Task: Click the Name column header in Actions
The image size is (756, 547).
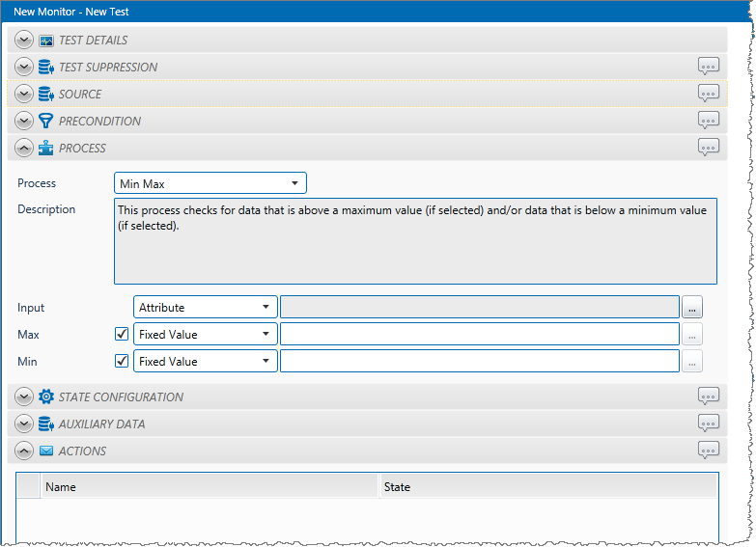Action: pos(210,487)
